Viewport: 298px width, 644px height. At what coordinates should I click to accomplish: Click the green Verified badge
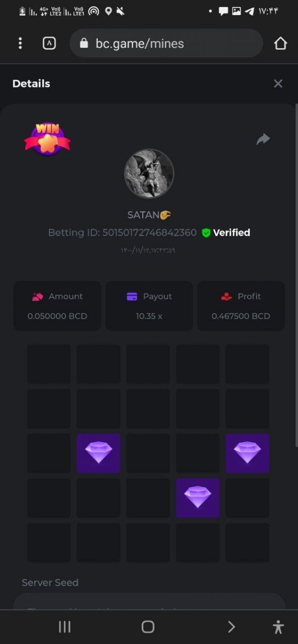(x=226, y=232)
